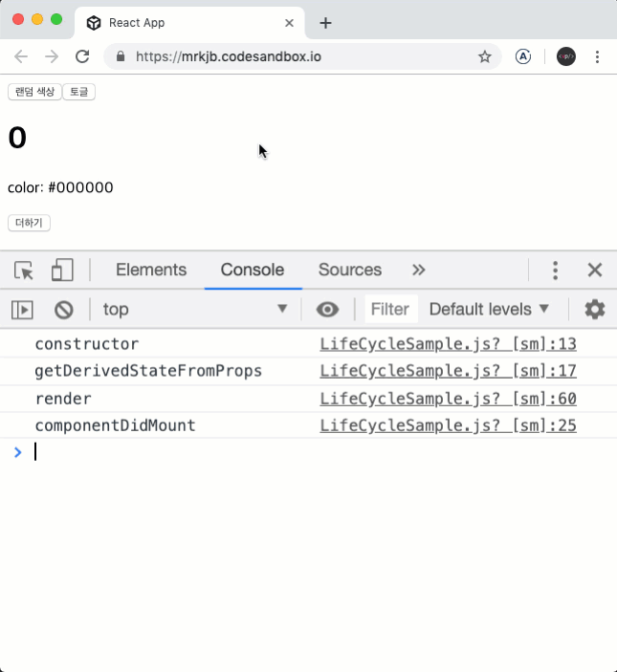Switch to the Elements tab
The height and width of the screenshot is (672, 617).
tap(151, 270)
